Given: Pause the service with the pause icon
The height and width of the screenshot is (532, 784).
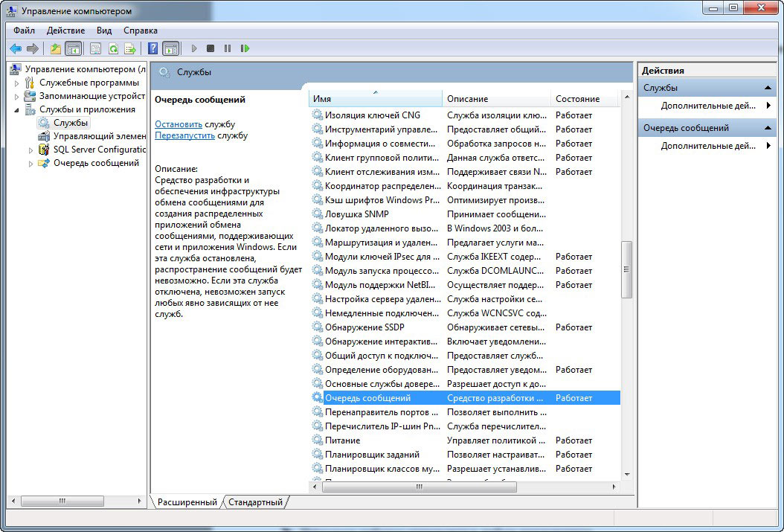Looking at the screenshot, I should coord(228,48).
